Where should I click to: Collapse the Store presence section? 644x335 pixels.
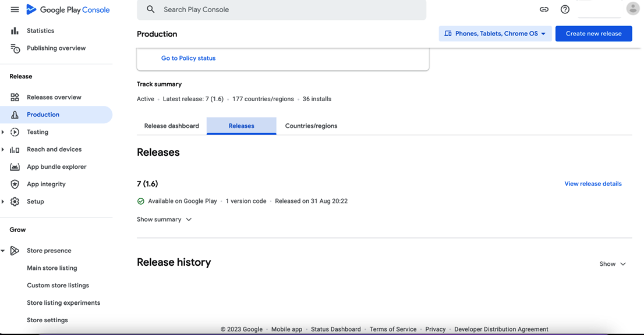tap(3, 251)
